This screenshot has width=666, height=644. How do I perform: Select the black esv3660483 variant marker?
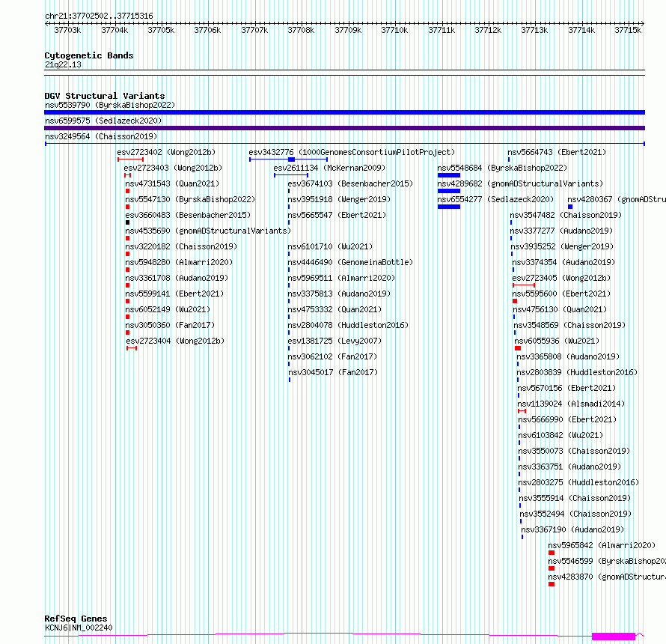[x=127, y=222]
